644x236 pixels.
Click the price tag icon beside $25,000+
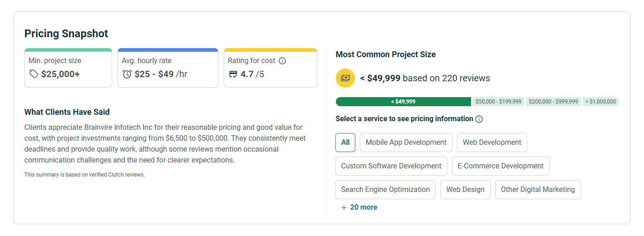click(34, 74)
